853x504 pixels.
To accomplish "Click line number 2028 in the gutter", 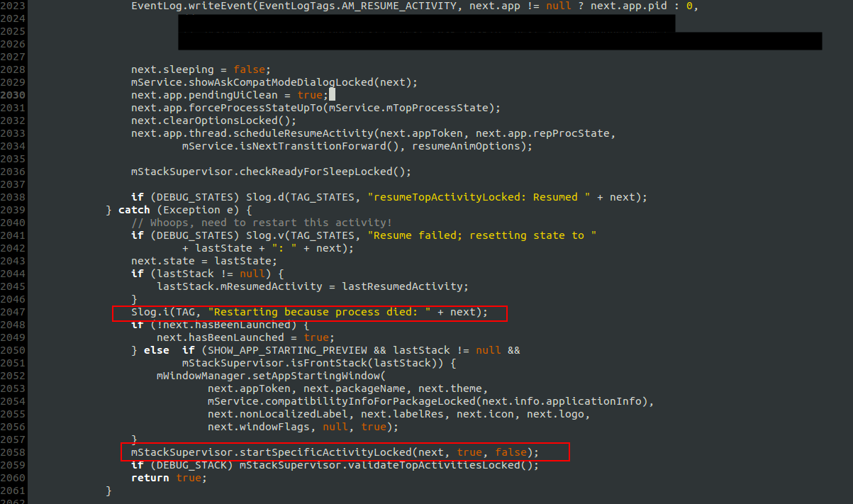I will click(x=13, y=69).
